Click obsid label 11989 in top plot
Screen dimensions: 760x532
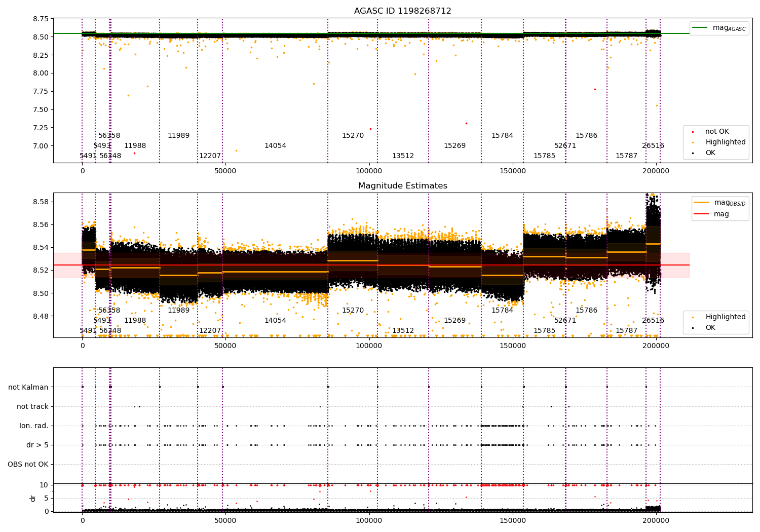pyautogui.click(x=179, y=136)
